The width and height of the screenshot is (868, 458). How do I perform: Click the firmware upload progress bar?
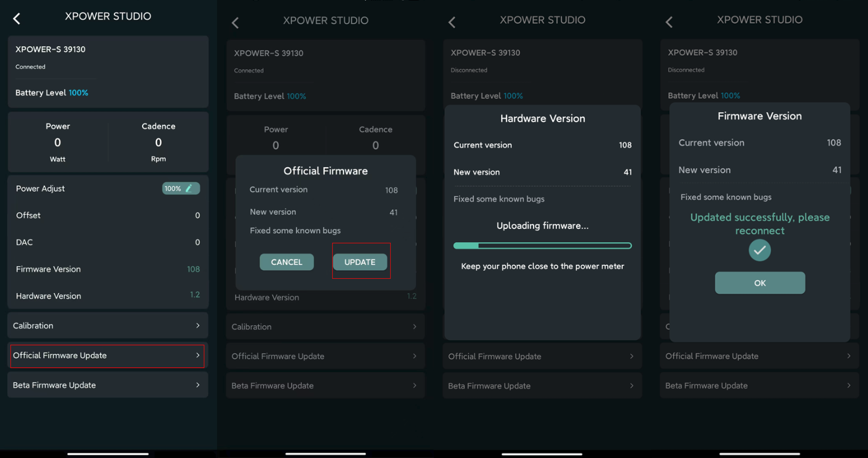click(542, 246)
